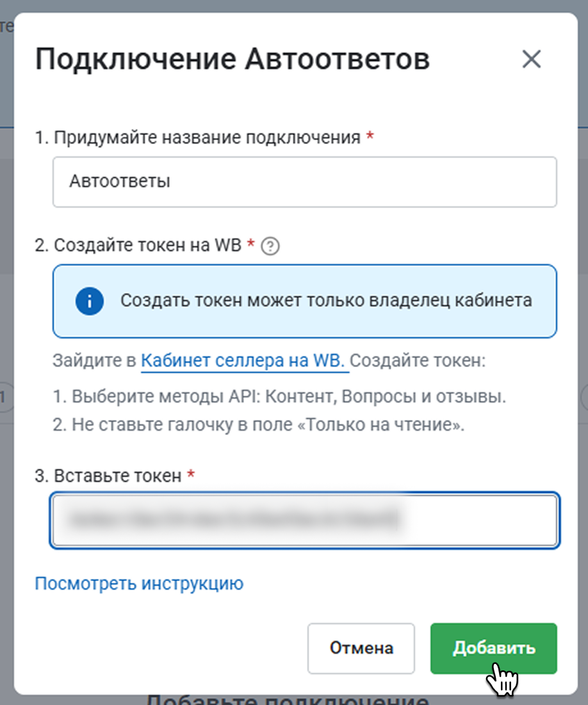The image size is (588, 705).
Task: Close the Подключение Автоответов dialog
Action: tap(532, 59)
